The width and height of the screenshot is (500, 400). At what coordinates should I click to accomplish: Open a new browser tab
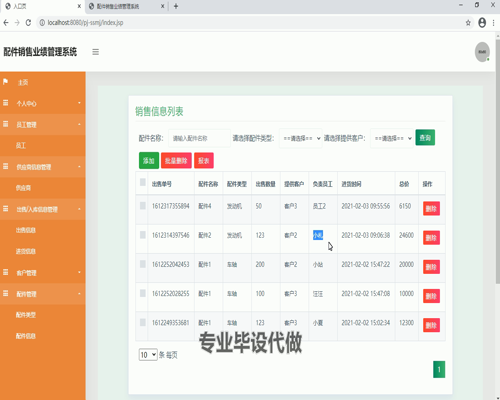coord(176,6)
